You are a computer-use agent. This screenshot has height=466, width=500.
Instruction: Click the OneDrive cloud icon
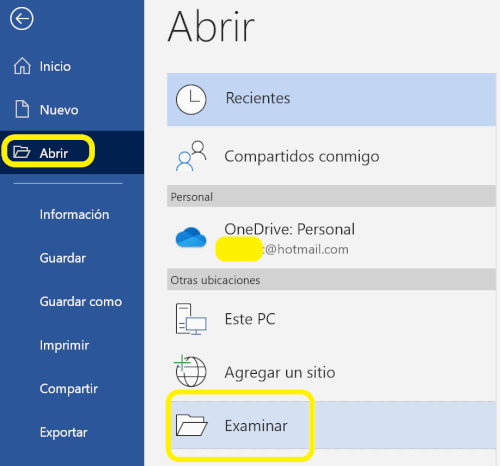pos(191,237)
